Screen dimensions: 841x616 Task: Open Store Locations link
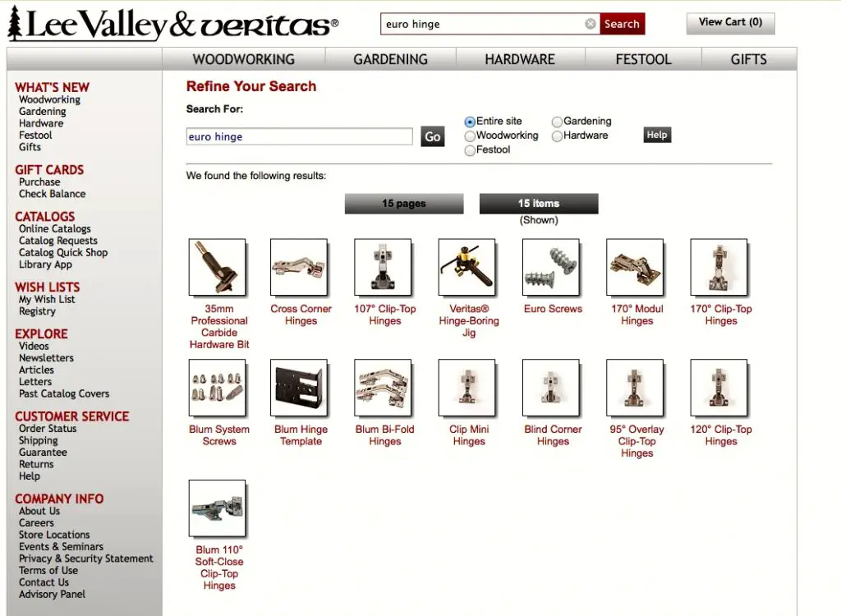54,535
